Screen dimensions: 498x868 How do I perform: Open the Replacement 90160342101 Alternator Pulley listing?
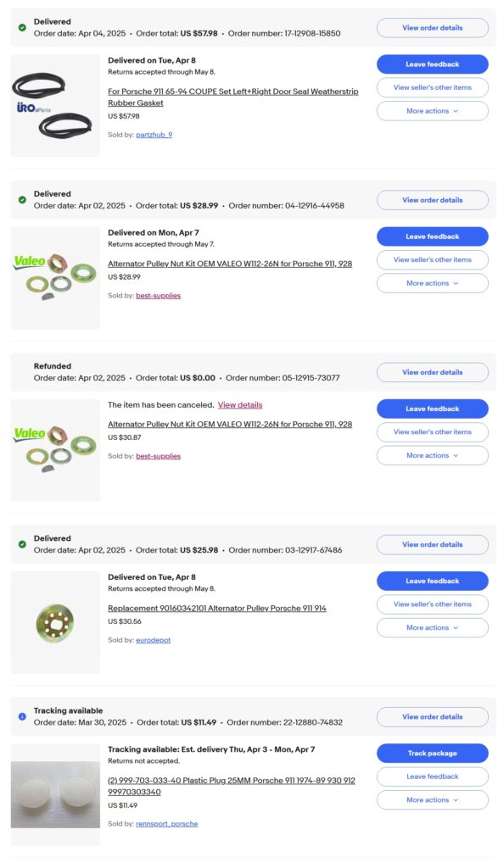click(x=217, y=609)
